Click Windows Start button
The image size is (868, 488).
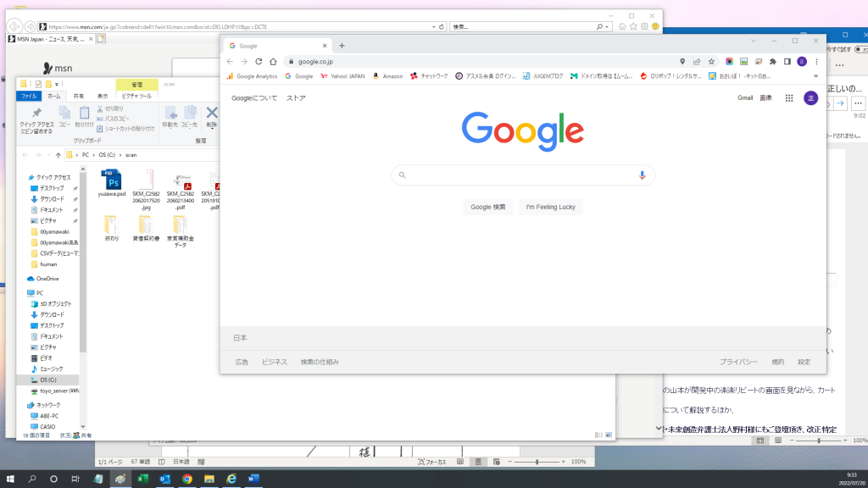pyautogui.click(x=10, y=479)
